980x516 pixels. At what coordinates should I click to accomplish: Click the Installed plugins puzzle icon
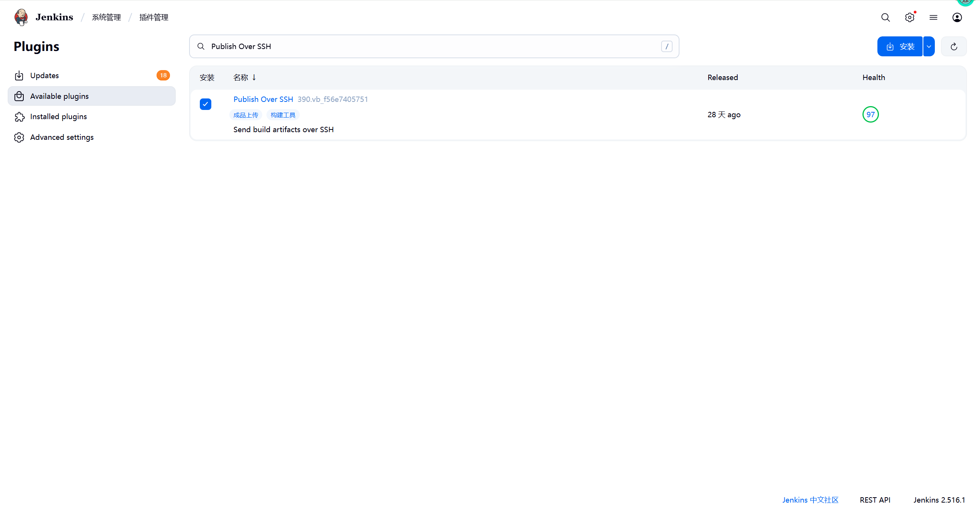click(19, 117)
